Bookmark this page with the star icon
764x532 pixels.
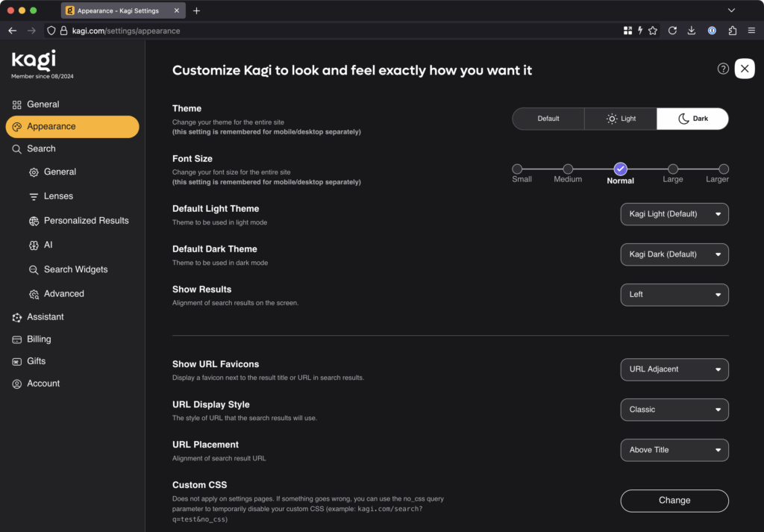click(653, 31)
